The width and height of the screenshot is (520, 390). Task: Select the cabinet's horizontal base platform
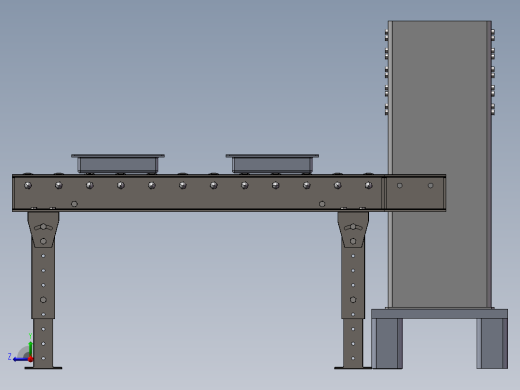[440, 314]
